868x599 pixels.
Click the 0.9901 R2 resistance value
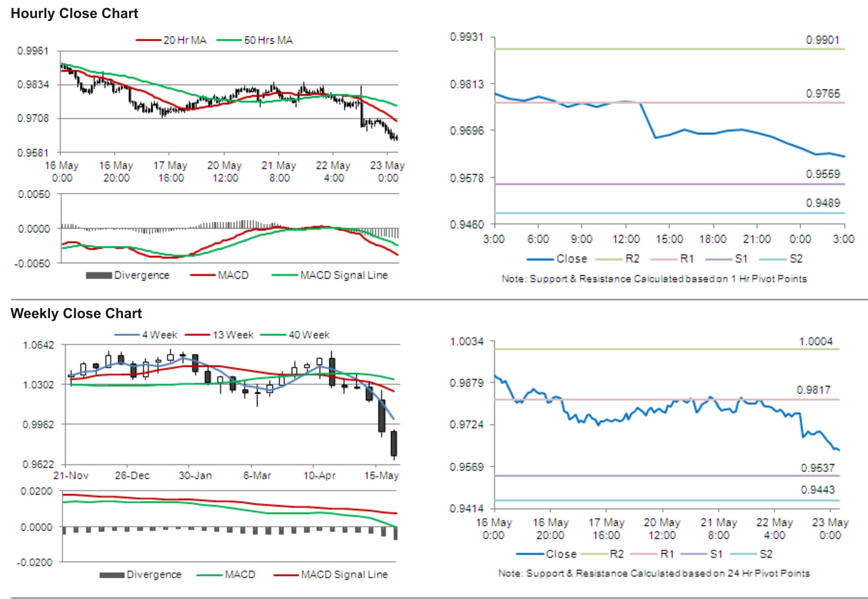[x=822, y=40]
